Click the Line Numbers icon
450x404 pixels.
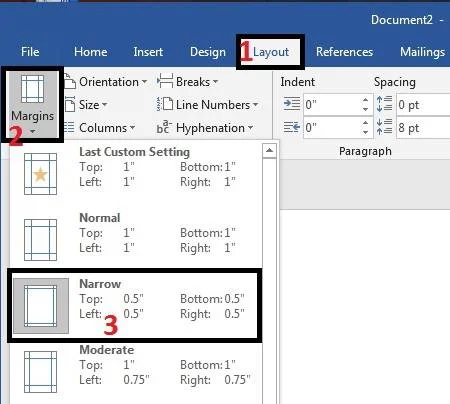pos(165,104)
